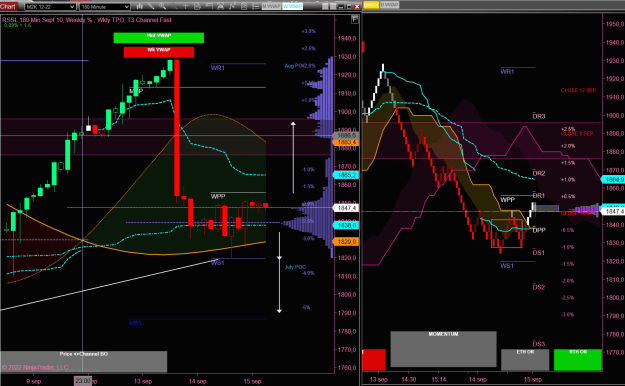Click the first link icon left of minimize
Viewport: 625px width, 386px height.
(325, 6)
